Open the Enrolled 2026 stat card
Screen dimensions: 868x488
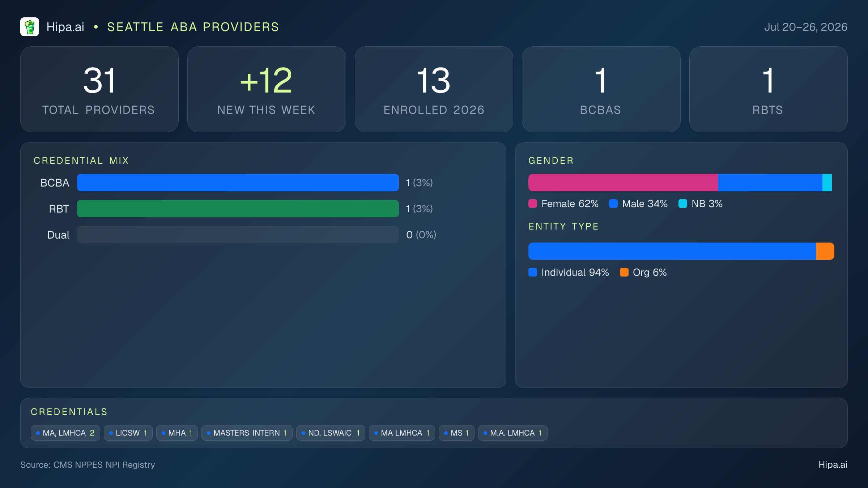coord(434,89)
